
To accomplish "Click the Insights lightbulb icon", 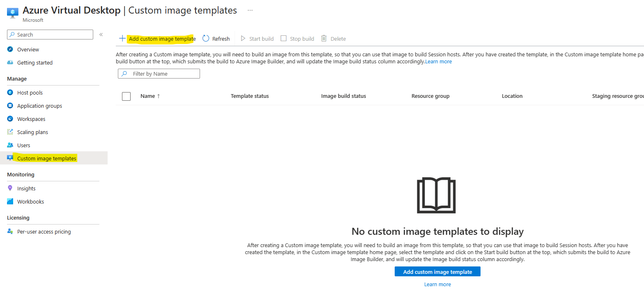I will [10, 188].
